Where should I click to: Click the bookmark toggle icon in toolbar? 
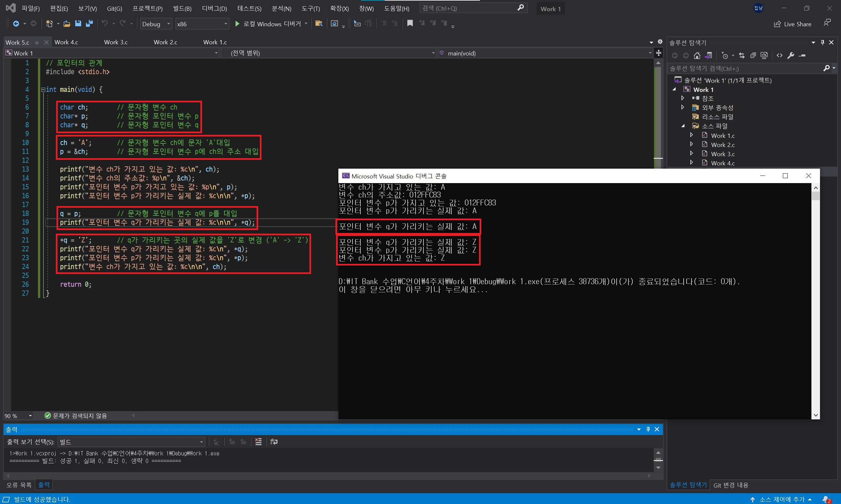(x=410, y=23)
